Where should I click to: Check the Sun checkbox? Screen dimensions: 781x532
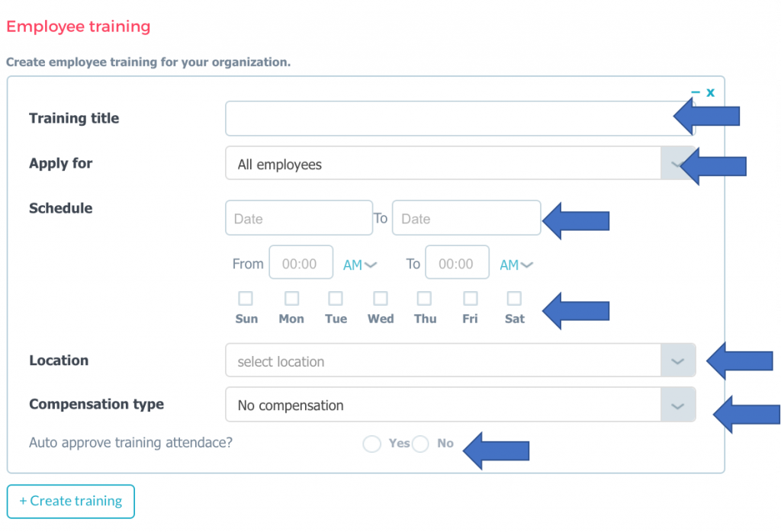(246, 298)
